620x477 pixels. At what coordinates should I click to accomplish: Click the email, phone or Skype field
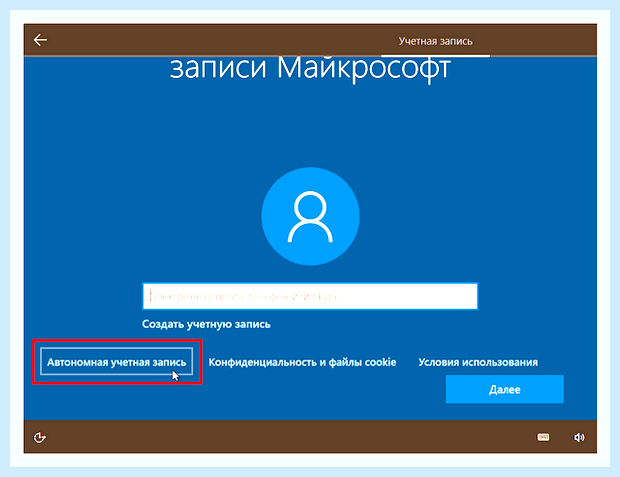coord(310,296)
